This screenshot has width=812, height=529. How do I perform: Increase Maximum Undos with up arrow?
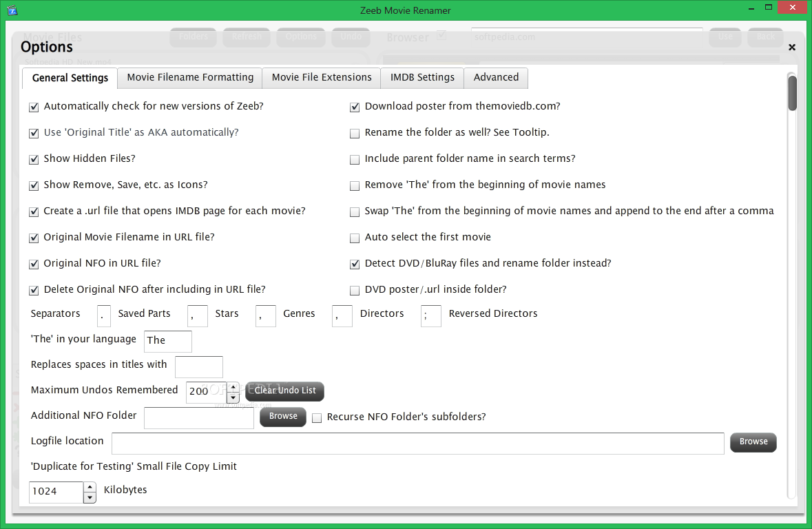233,388
